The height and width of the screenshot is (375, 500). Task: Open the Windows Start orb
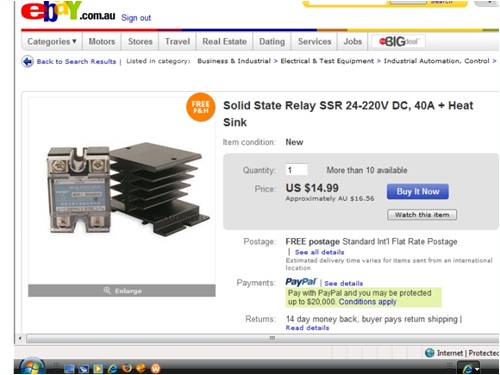pos(32,367)
